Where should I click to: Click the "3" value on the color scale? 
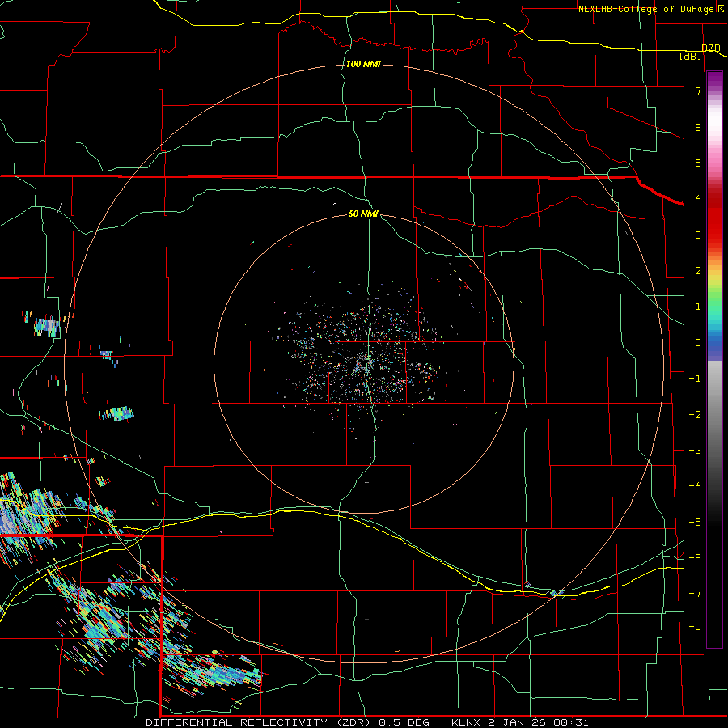click(x=698, y=235)
